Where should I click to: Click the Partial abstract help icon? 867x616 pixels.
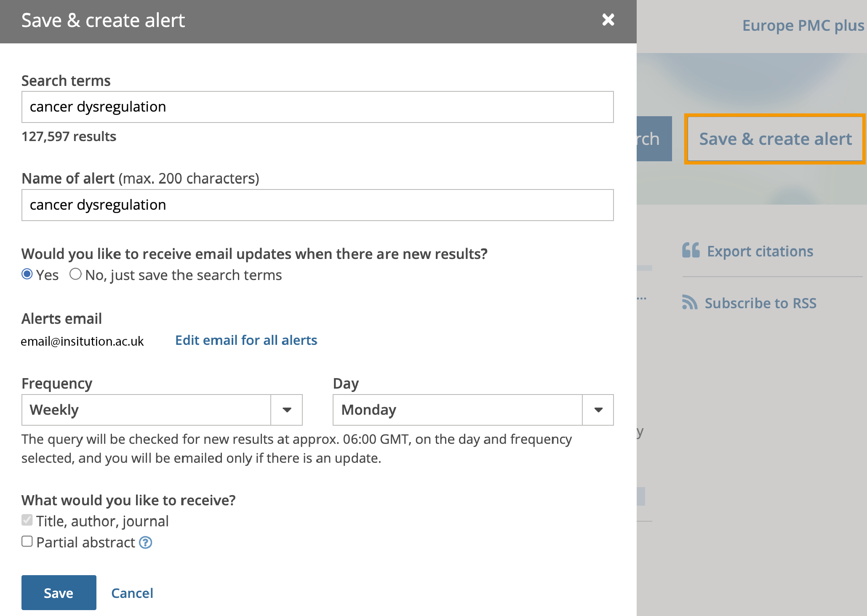(146, 542)
